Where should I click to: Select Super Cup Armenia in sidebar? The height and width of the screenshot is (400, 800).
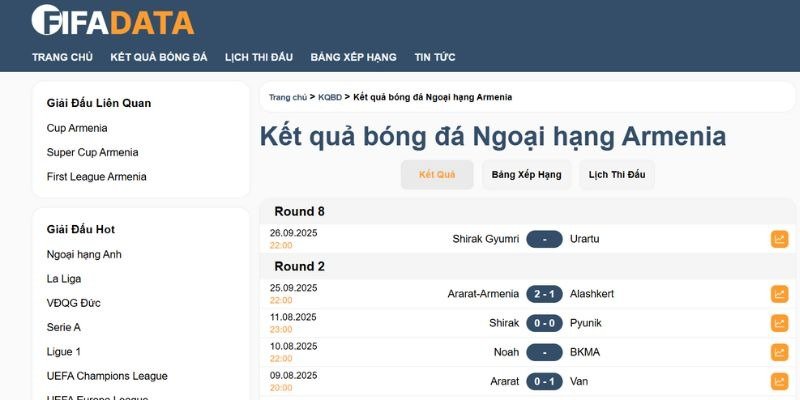(x=92, y=152)
